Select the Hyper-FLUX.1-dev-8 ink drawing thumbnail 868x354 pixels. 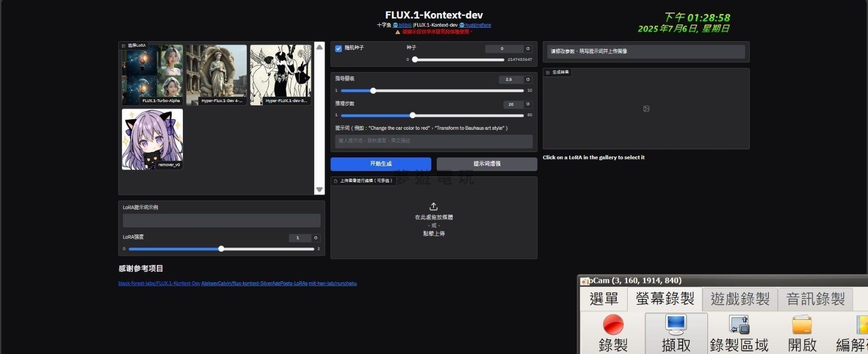[280, 75]
